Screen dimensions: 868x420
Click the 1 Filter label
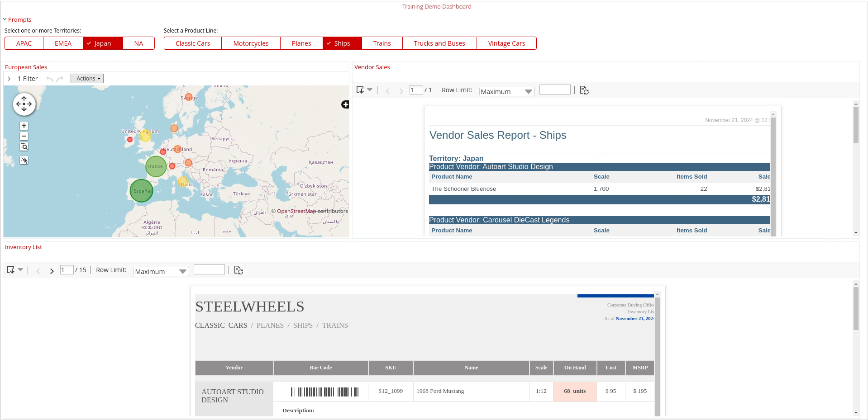(28, 79)
